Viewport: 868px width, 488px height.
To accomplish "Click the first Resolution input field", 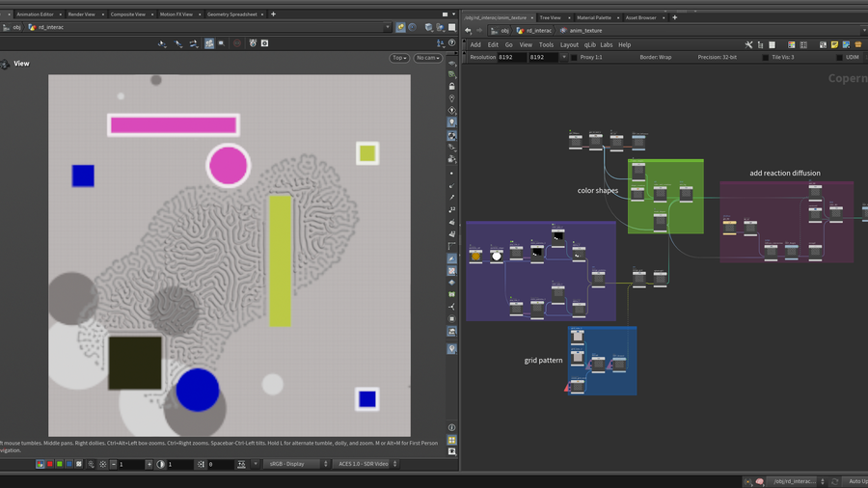I will 511,58.
